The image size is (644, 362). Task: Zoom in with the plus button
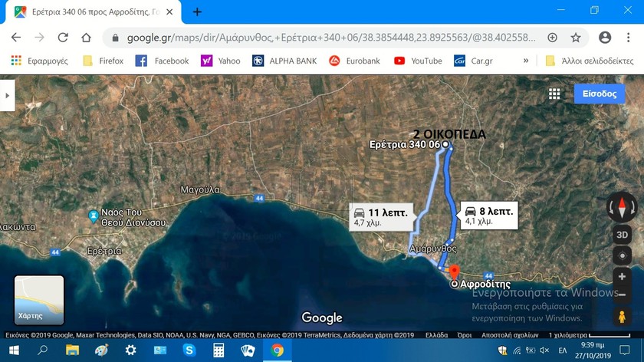click(622, 276)
